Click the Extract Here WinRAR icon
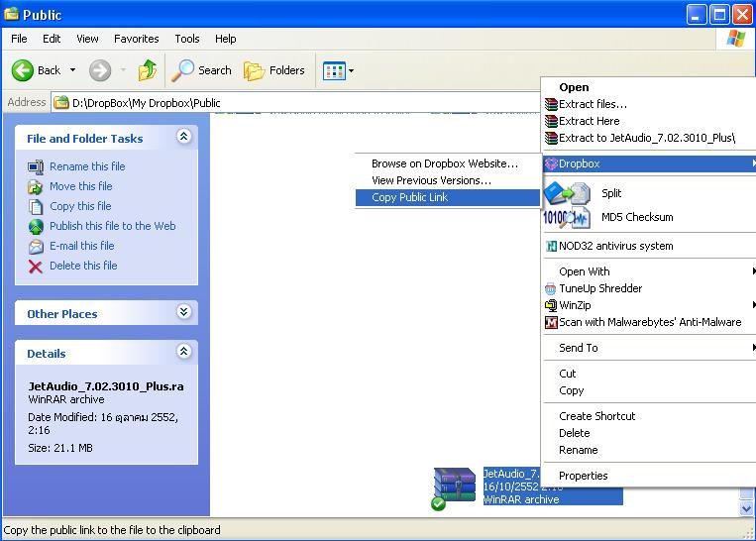The image size is (756, 541). tap(551, 121)
